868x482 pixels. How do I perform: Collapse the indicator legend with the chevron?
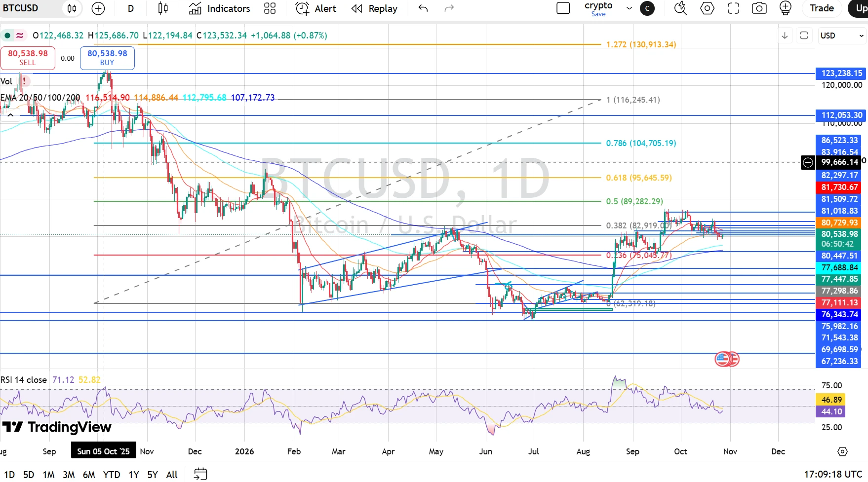click(10, 115)
